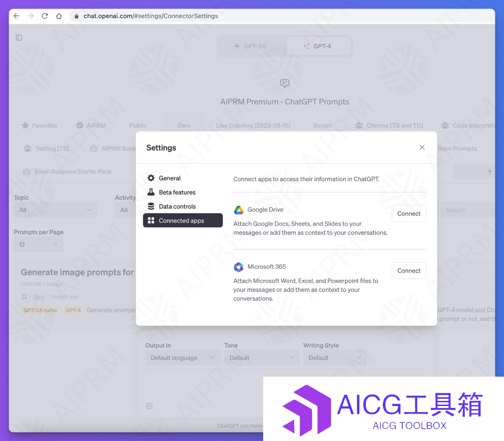Viewport: 504px width, 441px height.
Task: Open the AIPRM verified prompts tab
Action: coord(91,125)
